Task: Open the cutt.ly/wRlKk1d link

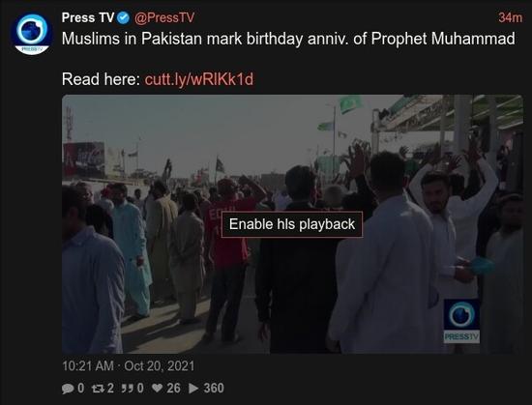Action: tap(199, 79)
